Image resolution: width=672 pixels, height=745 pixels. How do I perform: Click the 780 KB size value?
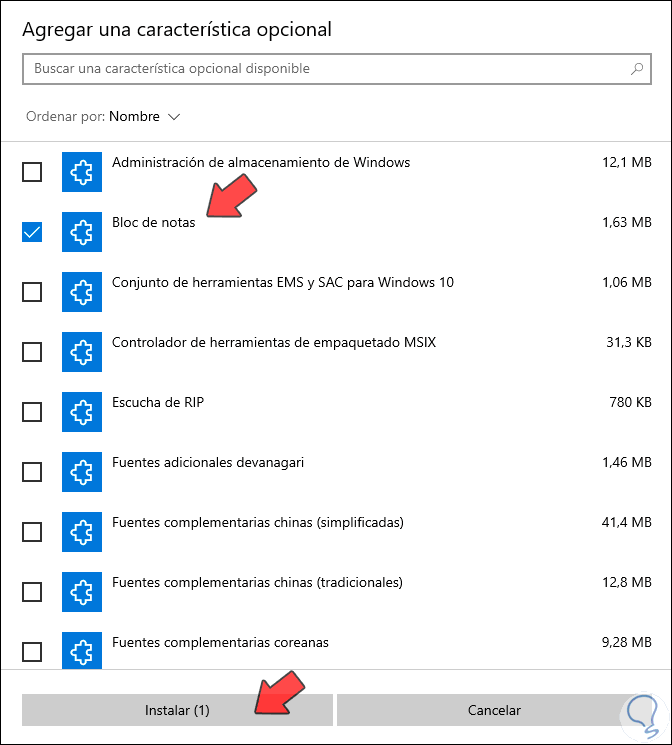(630, 402)
